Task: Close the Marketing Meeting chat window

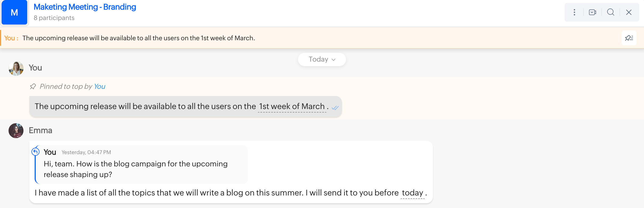Action: pos(629,12)
